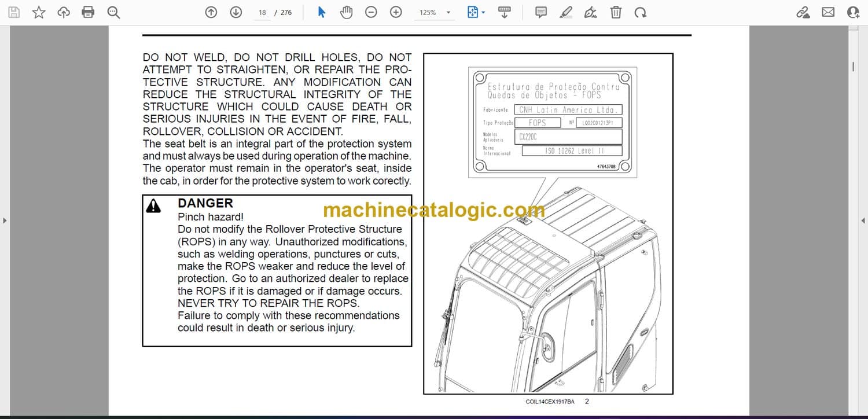
Task: Zoom out with the minus button
Action: click(372, 12)
